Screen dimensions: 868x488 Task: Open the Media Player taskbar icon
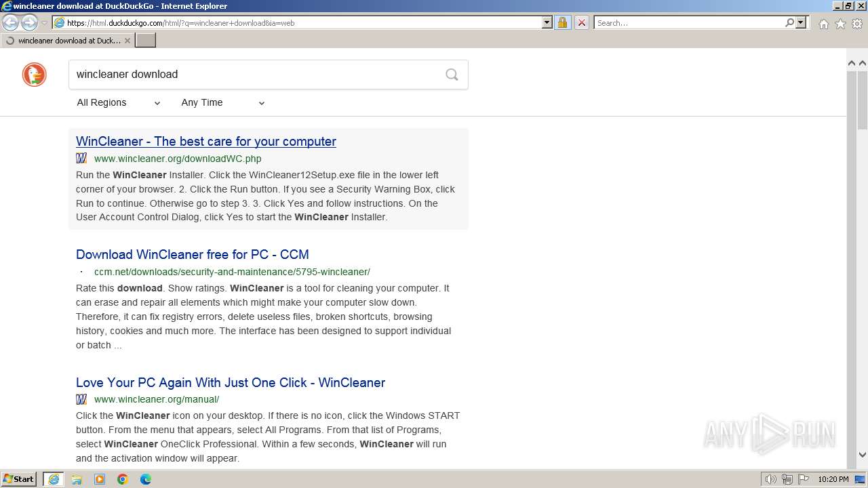click(x=100, y=479)
